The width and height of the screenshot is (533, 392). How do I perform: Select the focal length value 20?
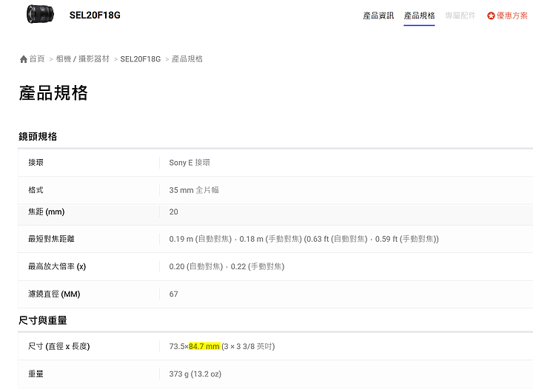click(173, 212)
